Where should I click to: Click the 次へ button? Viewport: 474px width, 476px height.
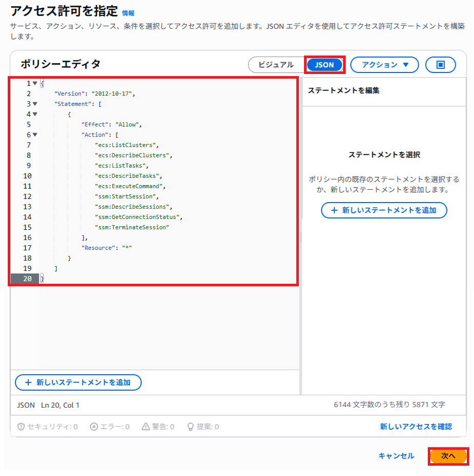pyautogui.click(x=448, y=456)
